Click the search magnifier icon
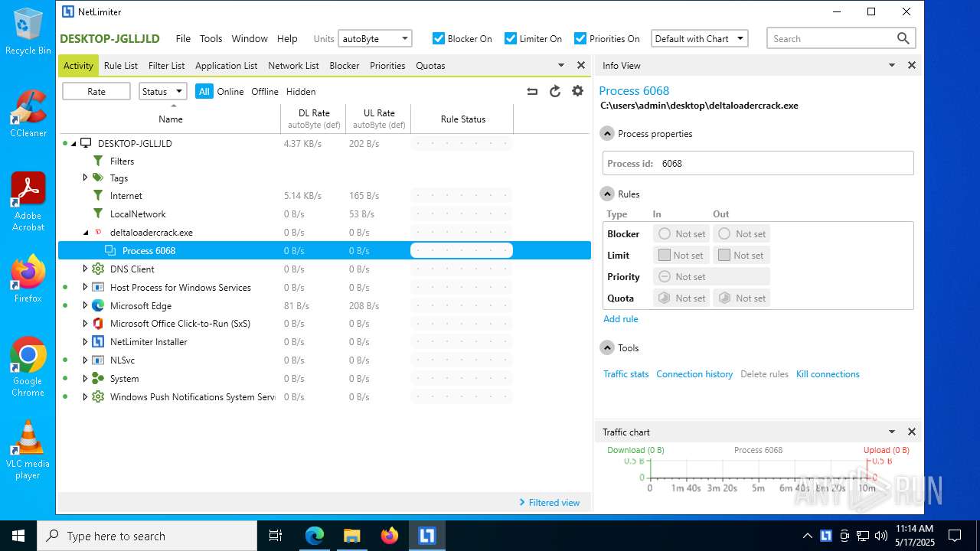This screenshot has width=980, height=551. 903,38
